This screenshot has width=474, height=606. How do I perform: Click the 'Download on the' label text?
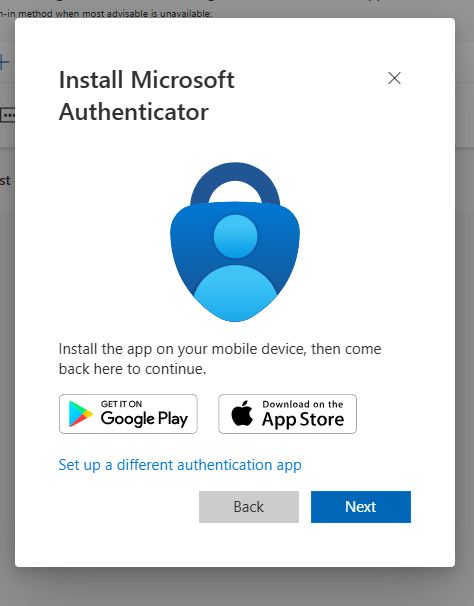[x=303, y=404]
